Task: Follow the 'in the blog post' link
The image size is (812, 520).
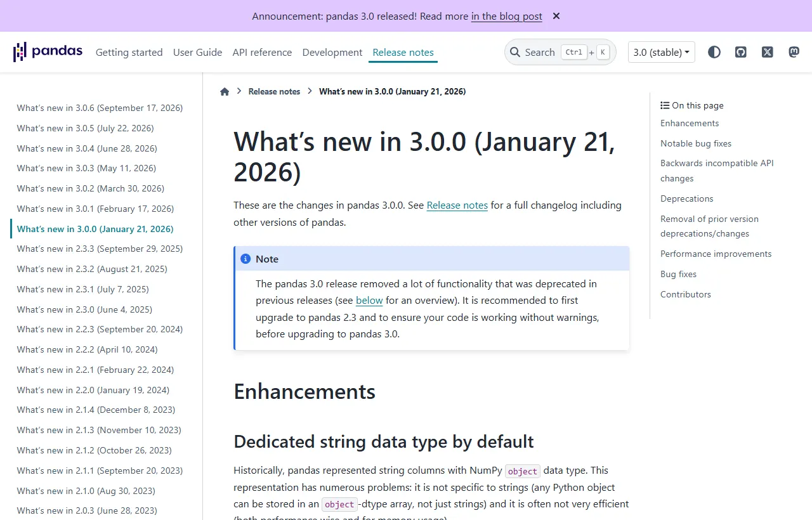Action: pos(507,16)
